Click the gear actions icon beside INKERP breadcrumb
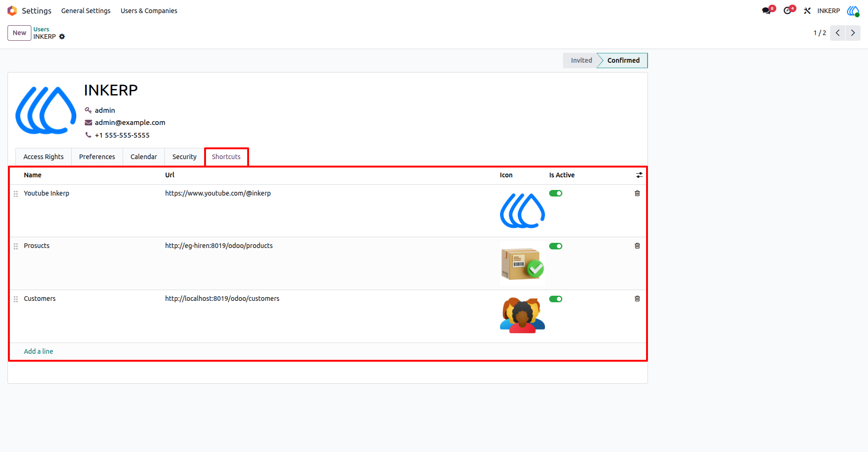Screen dimensions: 868x452 click(x=62, y=36)
